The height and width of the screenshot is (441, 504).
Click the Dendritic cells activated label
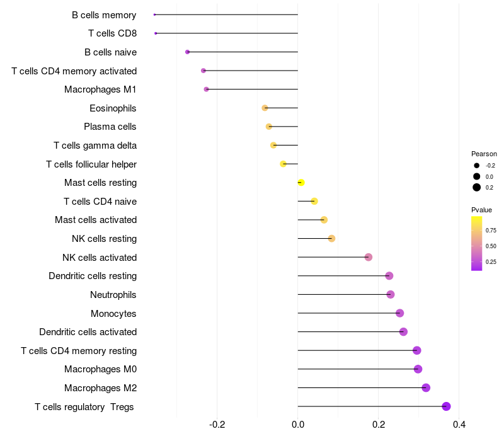click(88, 332)
